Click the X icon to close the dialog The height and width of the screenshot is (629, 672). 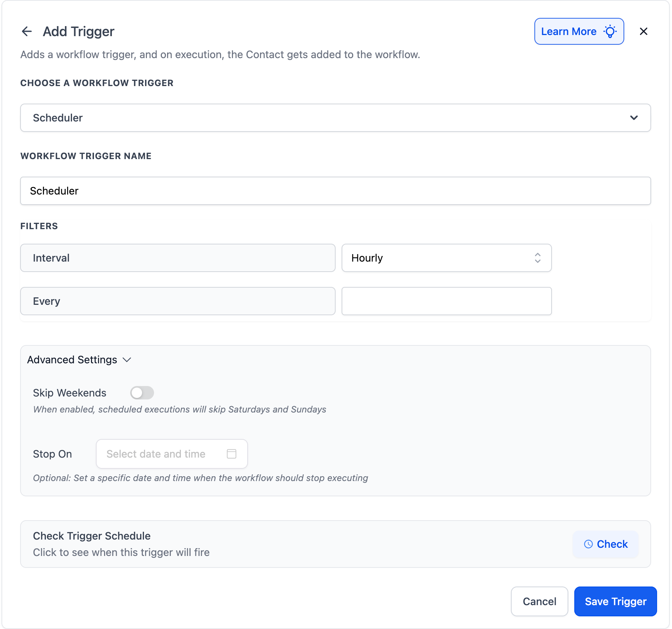pyautogui.click(x=644, y=31)
